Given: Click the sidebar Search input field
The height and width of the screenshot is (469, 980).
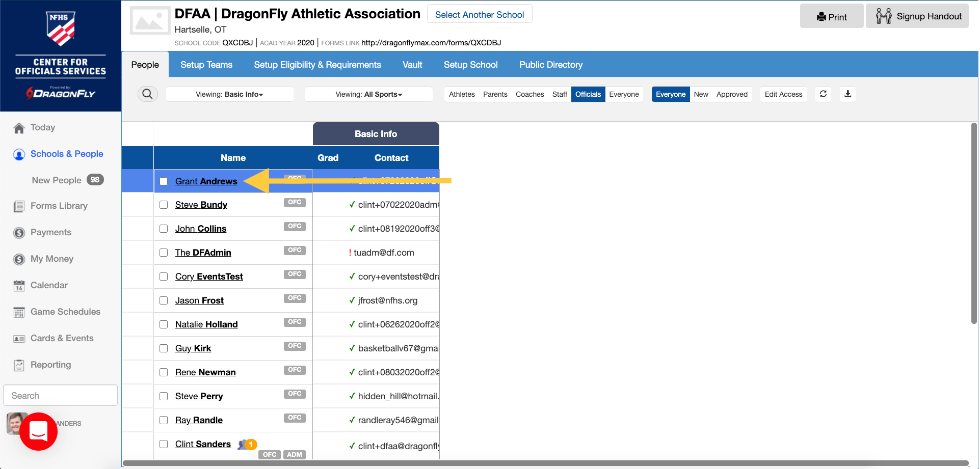Looking at the screenshot, I should point(61,396).
